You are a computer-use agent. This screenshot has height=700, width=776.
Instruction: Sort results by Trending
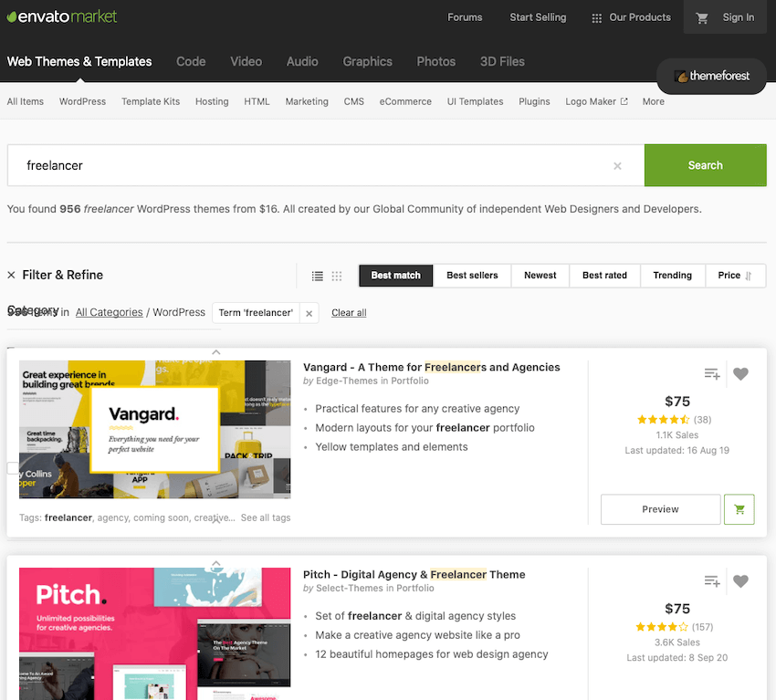(x=672, y=276)
